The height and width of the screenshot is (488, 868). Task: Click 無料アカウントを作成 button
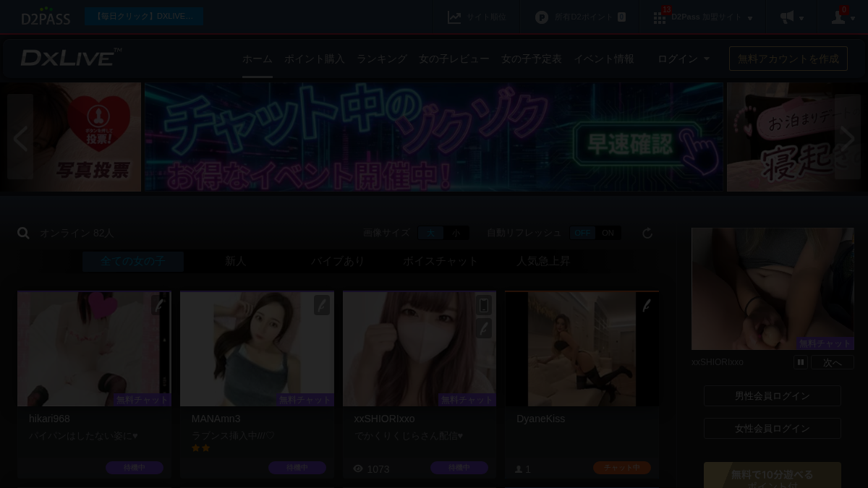[x=788, y=59]
